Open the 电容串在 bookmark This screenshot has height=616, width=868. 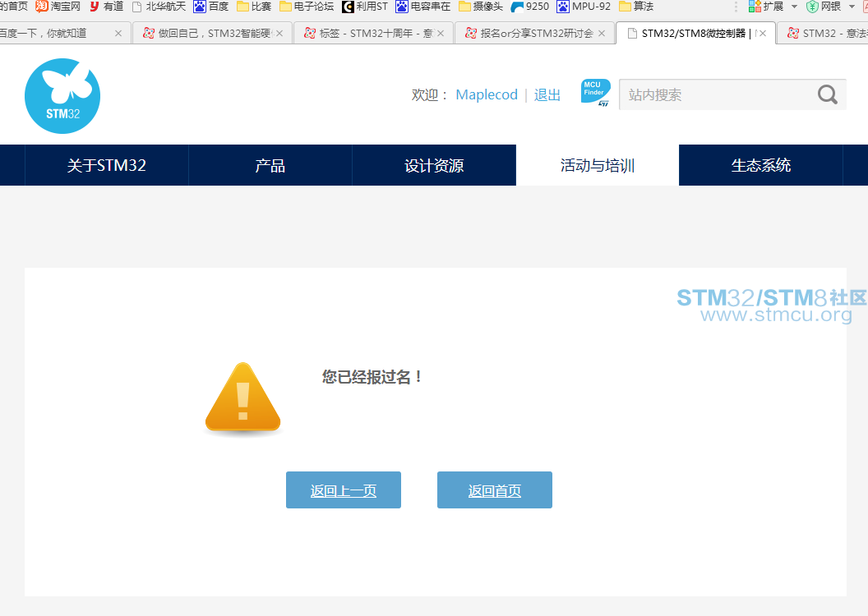coord(423,6)
